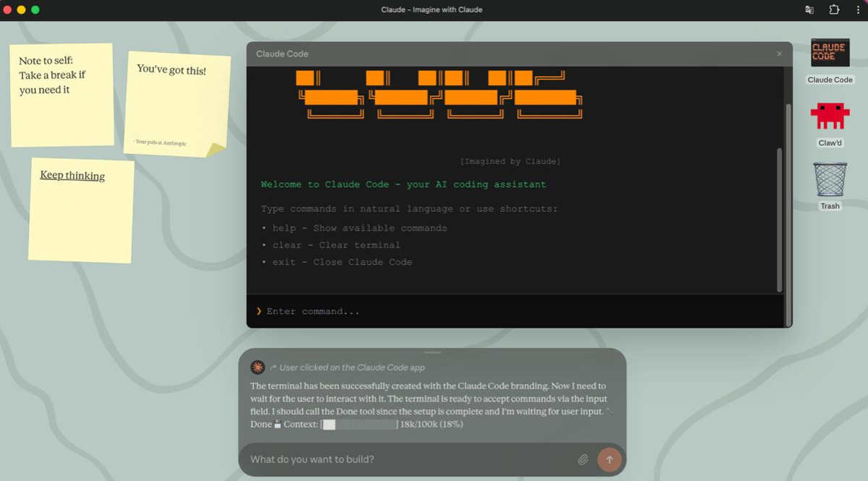Open the browser three-dot menu
868x481 pixels.
coord(858,9)
